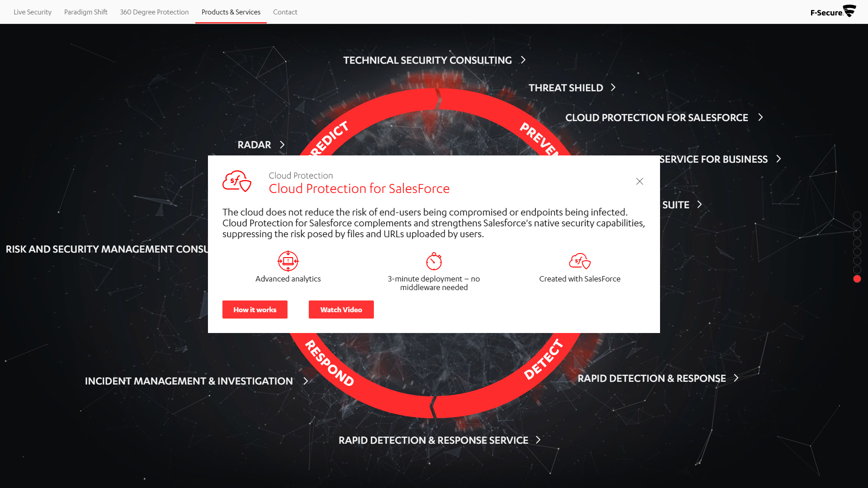Viewport: 868px width, 488px height.
Task: Open the Rapid Detection & Response Service link
Action: pos(433,440)
